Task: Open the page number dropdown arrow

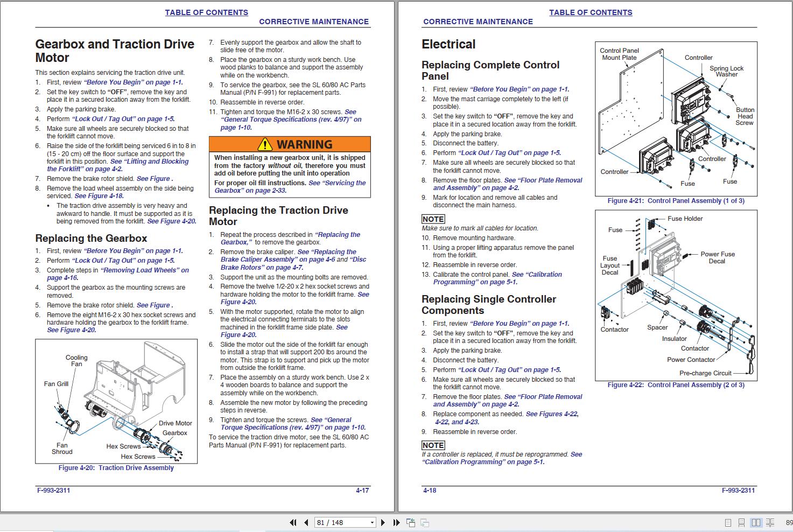Action: pos(372,522)
